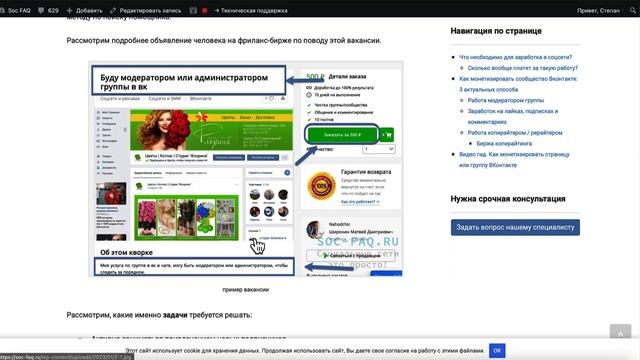This screenshot has width=640, height=360.
Task: Click the Yoast SEO icon in admin bar
Action: point(193,11)
